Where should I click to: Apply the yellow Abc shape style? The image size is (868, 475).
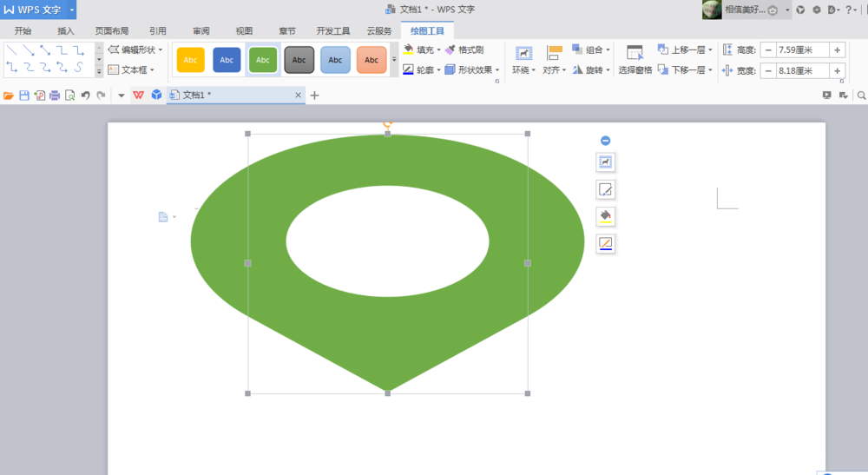point(190,60)
